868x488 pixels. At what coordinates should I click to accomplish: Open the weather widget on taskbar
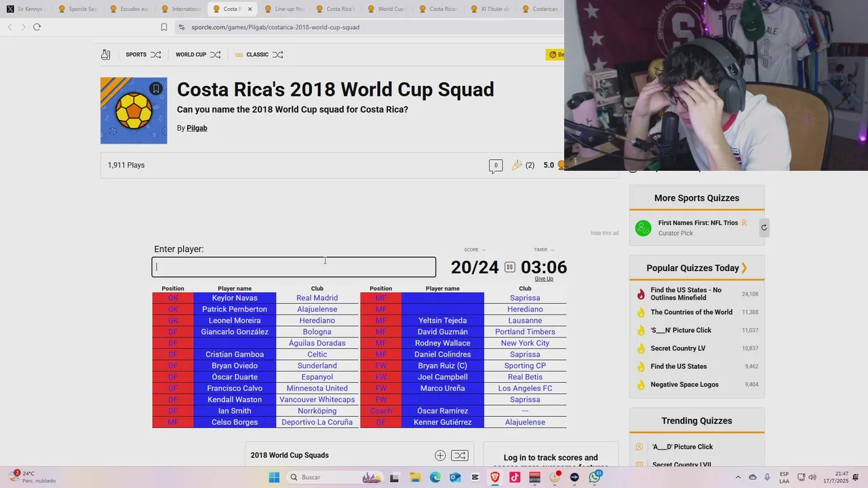[x=33, y=477]
